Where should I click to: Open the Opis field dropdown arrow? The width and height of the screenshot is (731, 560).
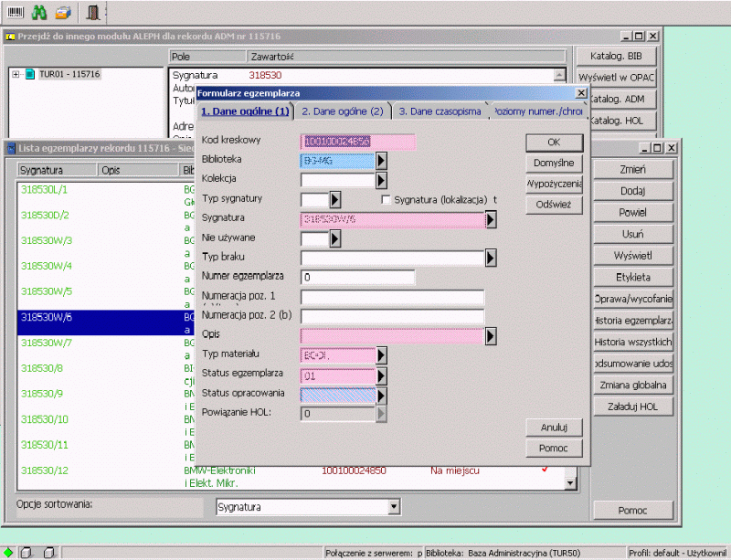click(491, 336)
